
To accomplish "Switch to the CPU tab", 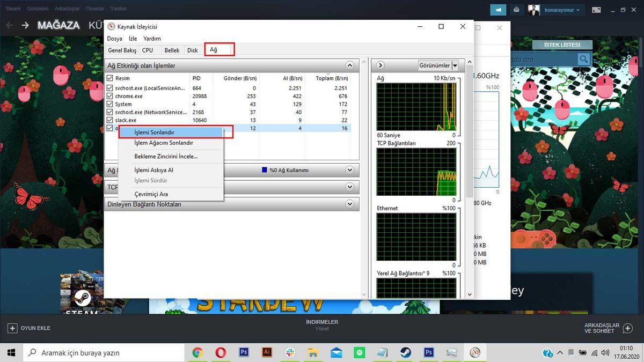I will (x=148, y=50).
